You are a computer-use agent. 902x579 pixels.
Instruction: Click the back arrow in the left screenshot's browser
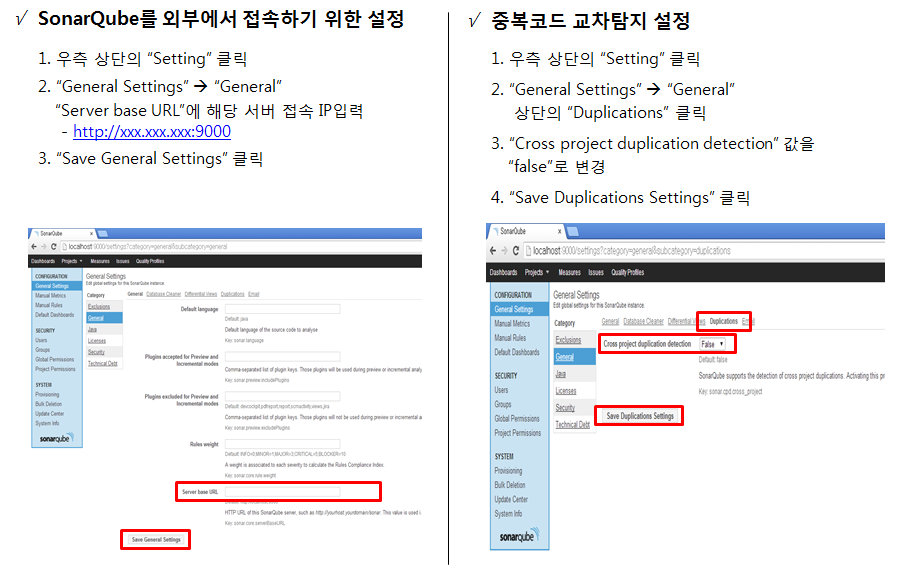coord(34,247)
